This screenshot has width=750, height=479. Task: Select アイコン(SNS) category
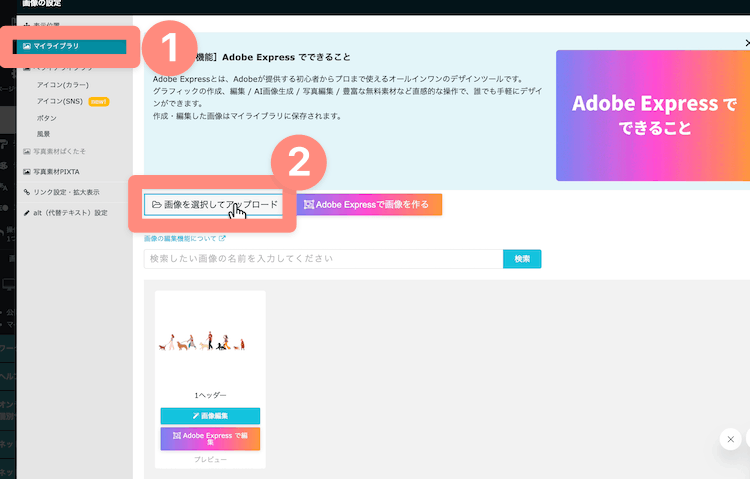tap(60, 101)
